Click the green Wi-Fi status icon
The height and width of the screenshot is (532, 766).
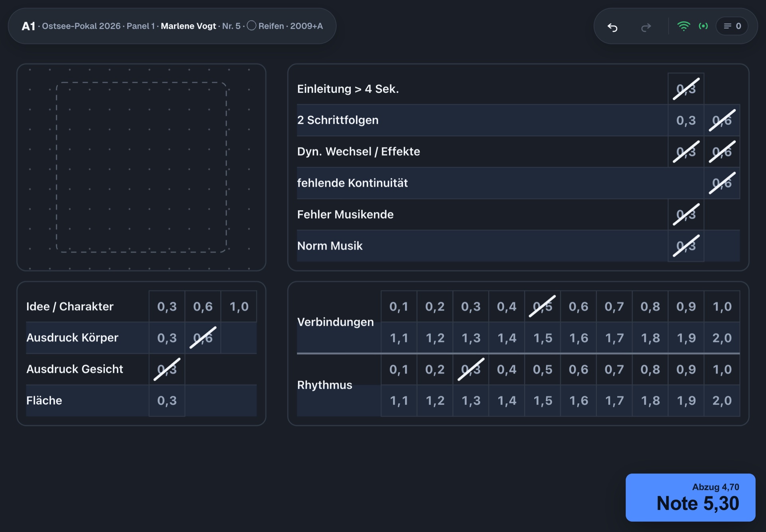[x=683, y=26]
